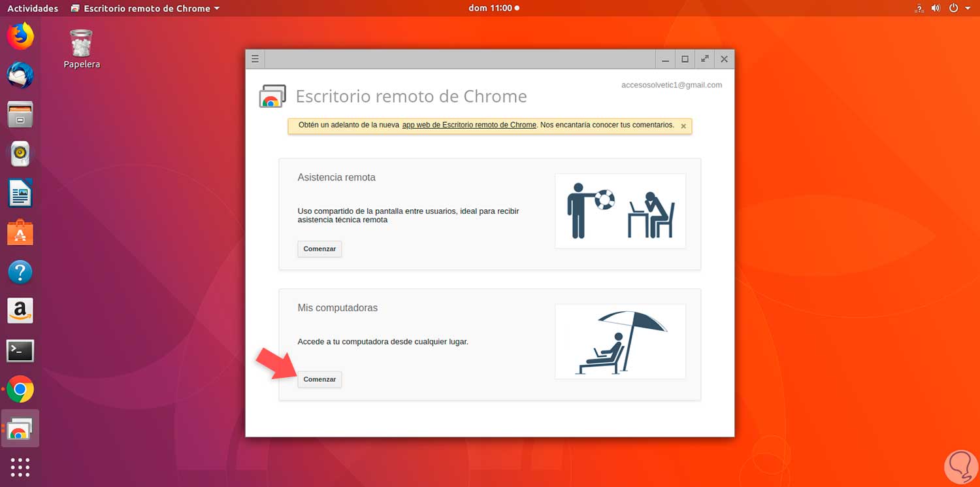Launch LibreOffice Writer from the dock

pyautogui.click(x=20, y=193)
